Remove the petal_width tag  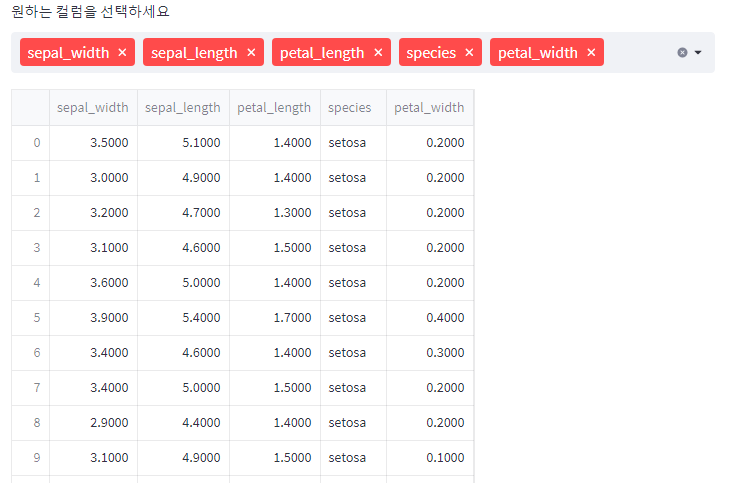591,52
